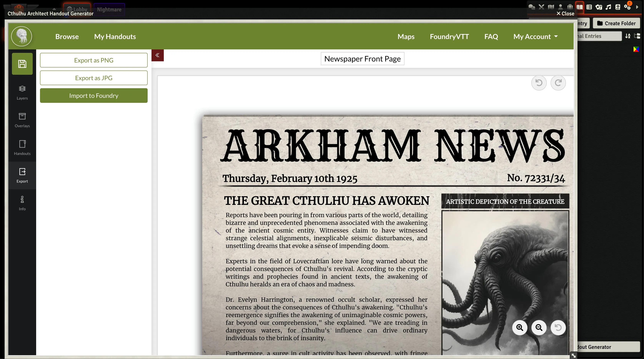Image resolution: width=644 pixels, height=359 pixels.
Task: Collapse the side panel with the double-chevron button
Action: click(157, 55)
